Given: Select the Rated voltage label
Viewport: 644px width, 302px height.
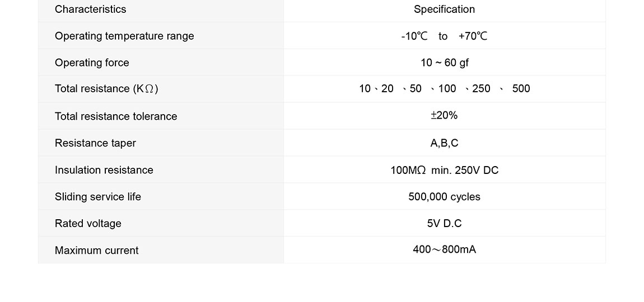Looking at the screenshot, I should point(88,224).
